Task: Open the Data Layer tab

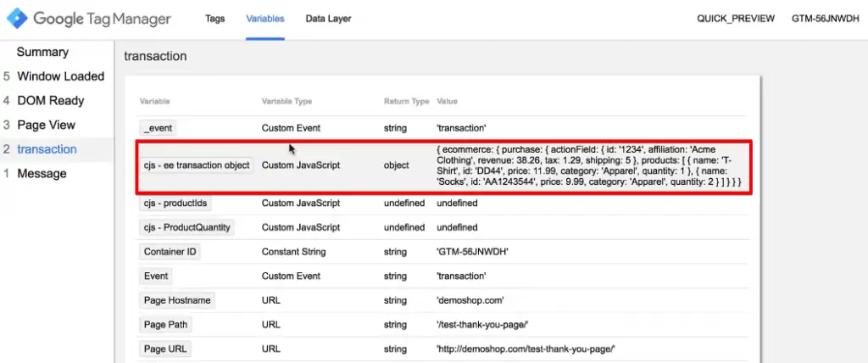Action: tap(328, 19)
